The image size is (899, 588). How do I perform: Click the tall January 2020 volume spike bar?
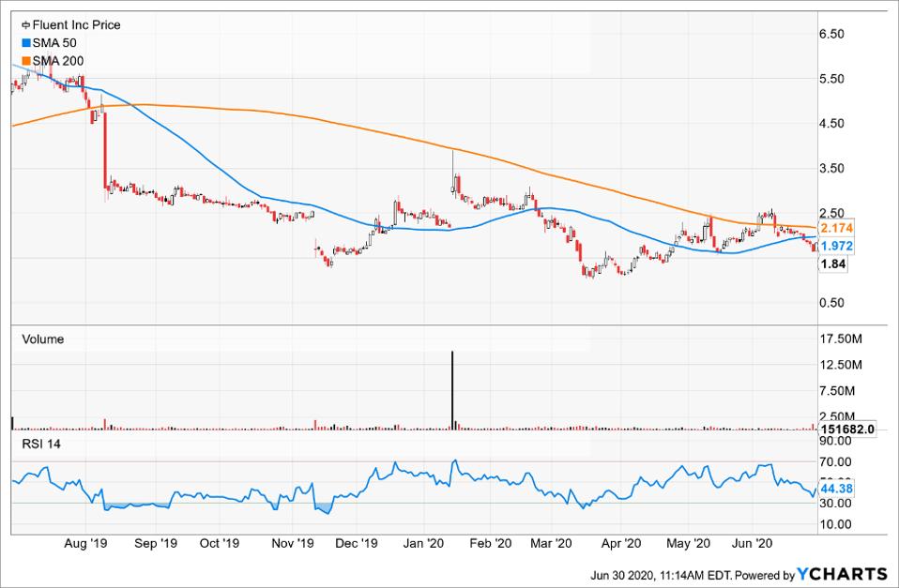[x=452, y=390]
